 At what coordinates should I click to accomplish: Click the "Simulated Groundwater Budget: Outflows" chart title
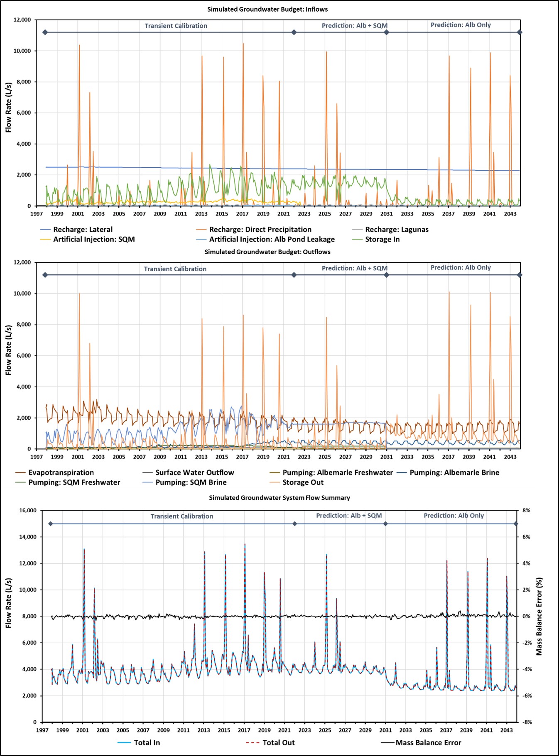[x=268, y=252]
